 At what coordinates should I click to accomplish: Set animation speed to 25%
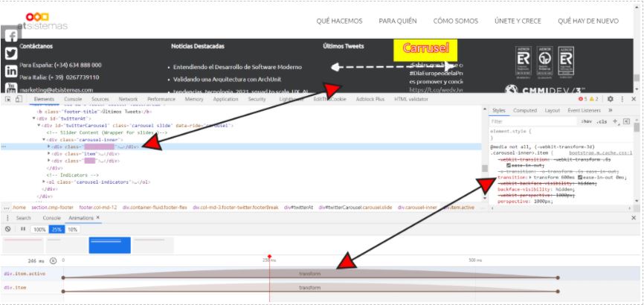pos(57,229)
